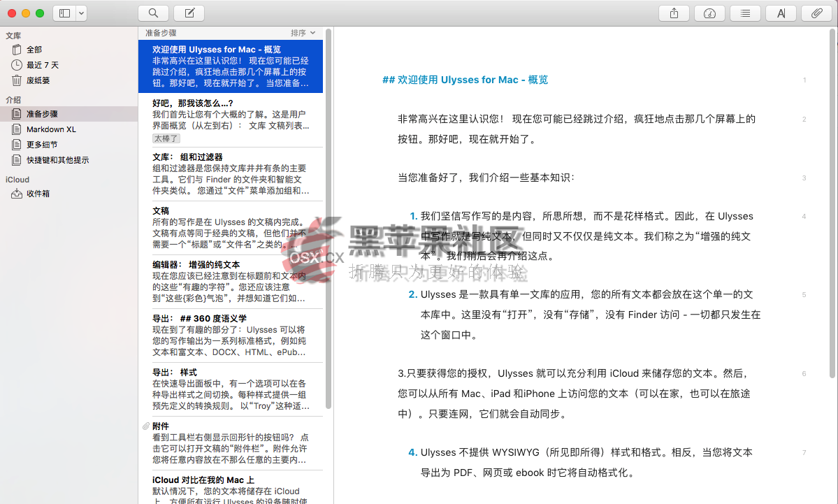
Task: Click the clock icon beside 最近 7 天
Action: tap(17, 65)
